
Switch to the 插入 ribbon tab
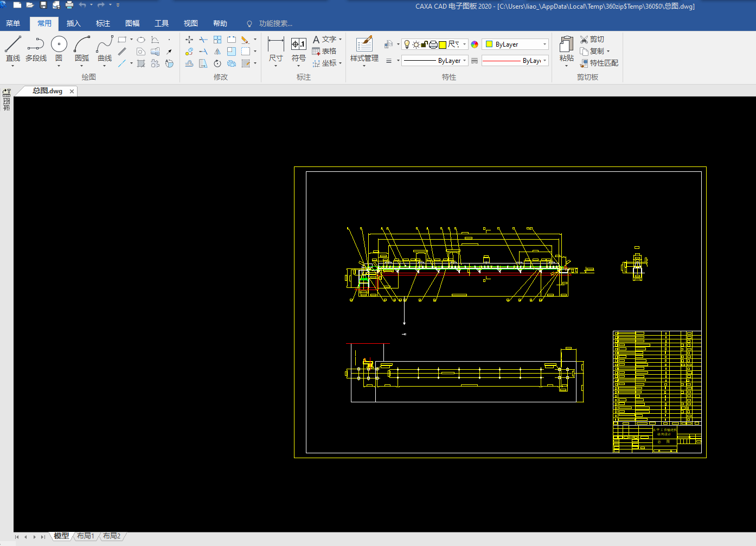point(73,23)
